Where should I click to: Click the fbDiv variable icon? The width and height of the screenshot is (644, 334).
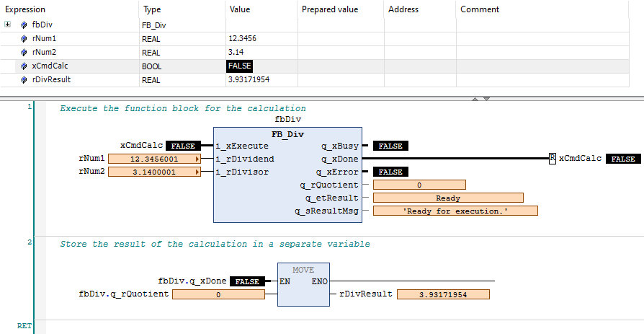coord(24,25)
